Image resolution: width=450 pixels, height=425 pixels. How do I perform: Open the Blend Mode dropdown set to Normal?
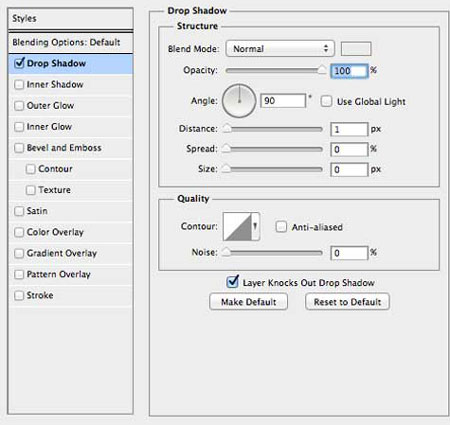click(x=280, y=49)
